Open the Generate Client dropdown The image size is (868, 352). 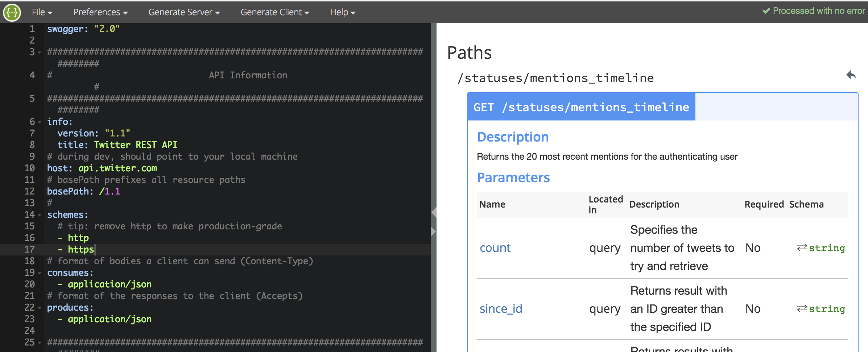click(x=275, y=12)
